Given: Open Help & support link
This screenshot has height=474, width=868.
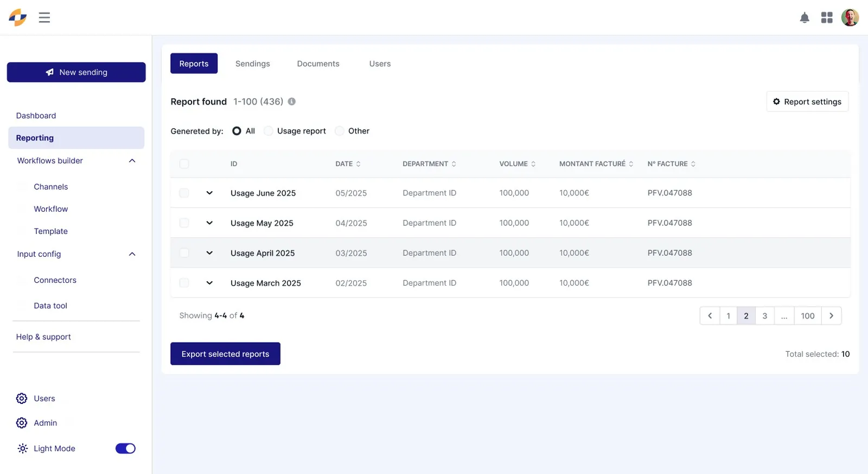Looking at the screenshot, I should point(43,337).
